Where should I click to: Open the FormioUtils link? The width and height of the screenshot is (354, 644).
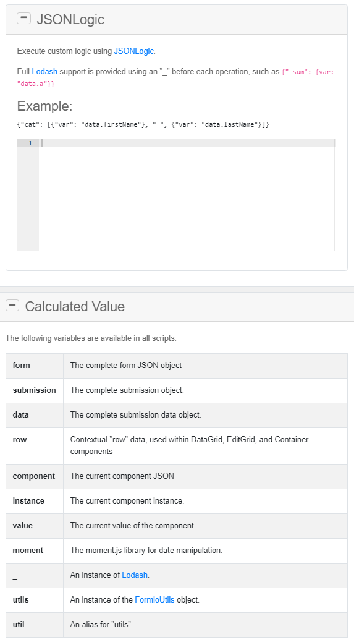point(154,599)
